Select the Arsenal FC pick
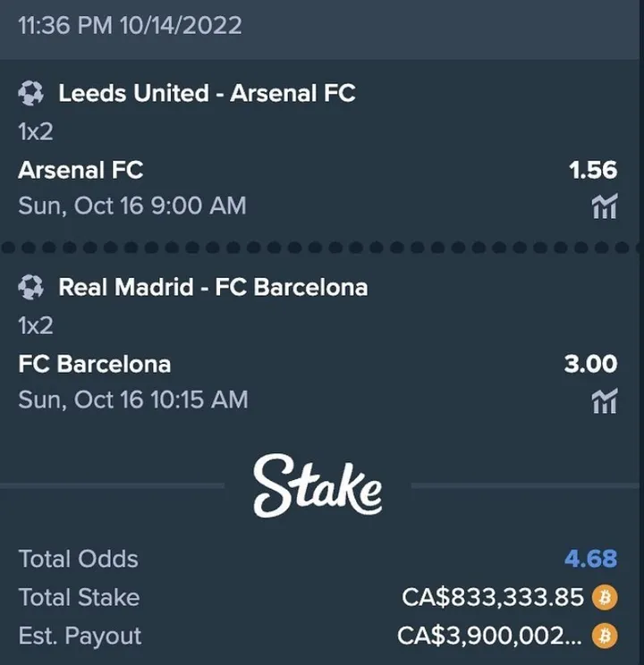 [80, 170]
